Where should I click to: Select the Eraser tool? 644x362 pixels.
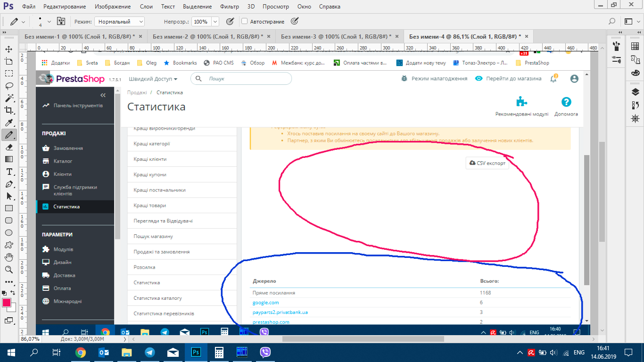click(8, 147)
